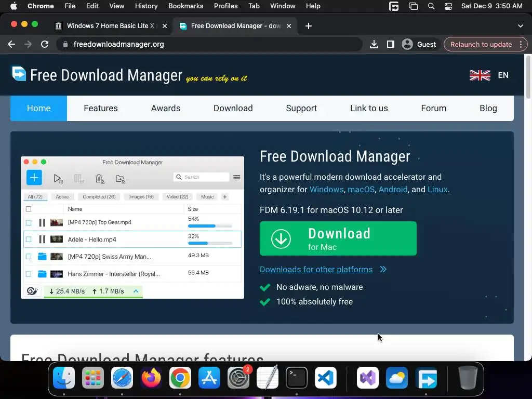Launch Safari from the dock

(x=122, y=378)
